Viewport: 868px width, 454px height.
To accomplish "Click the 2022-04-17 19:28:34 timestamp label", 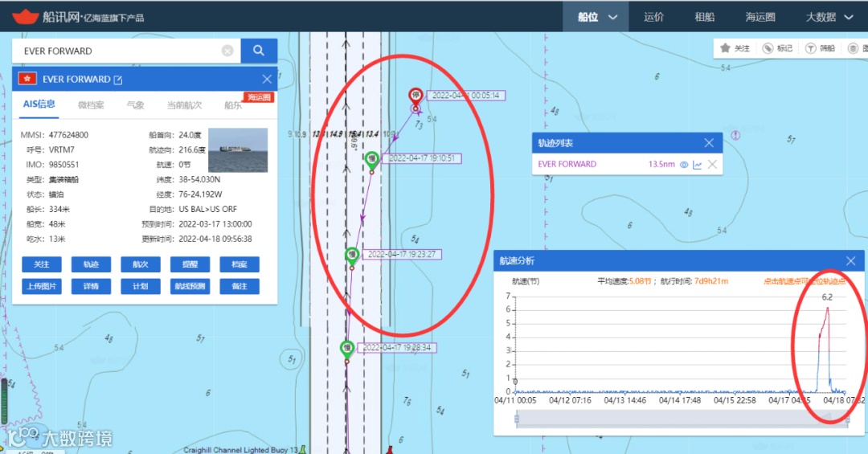I will point(397,348).
